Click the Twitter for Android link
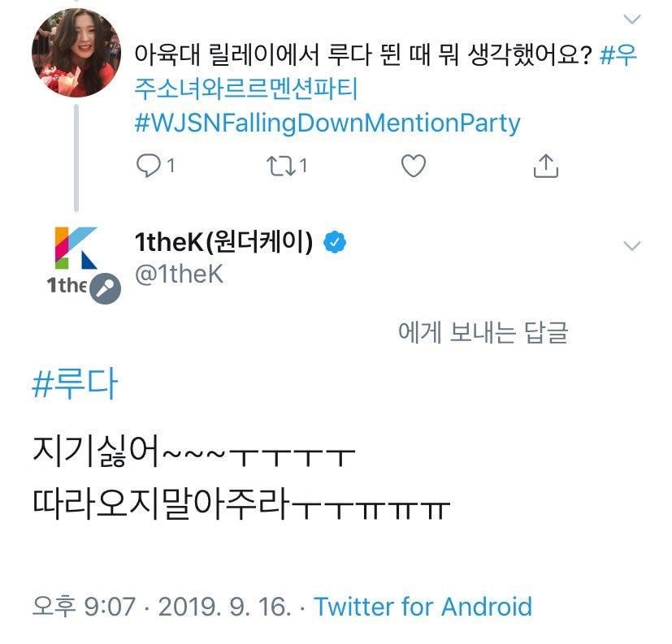 click(423, 606)
